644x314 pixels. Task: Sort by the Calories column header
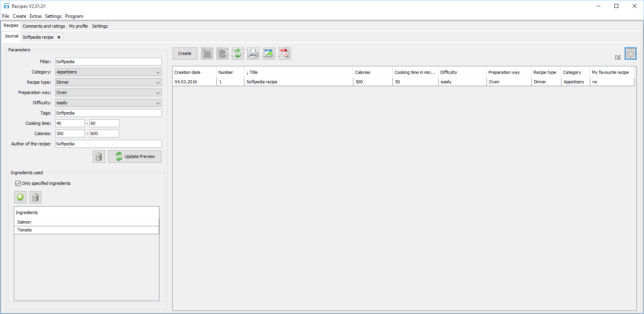(373, 72)
